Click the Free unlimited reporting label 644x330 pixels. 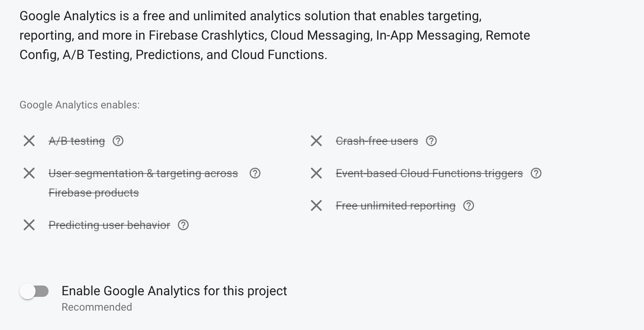click(396, 206)
